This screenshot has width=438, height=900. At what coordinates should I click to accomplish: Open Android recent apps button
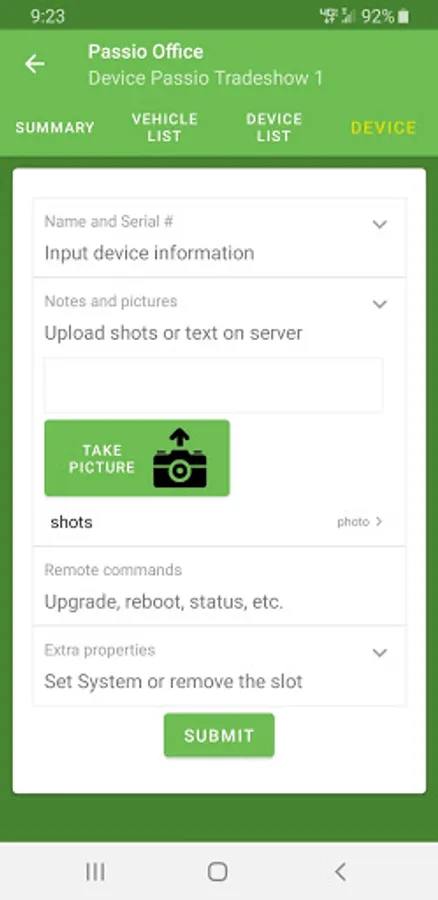95,872
